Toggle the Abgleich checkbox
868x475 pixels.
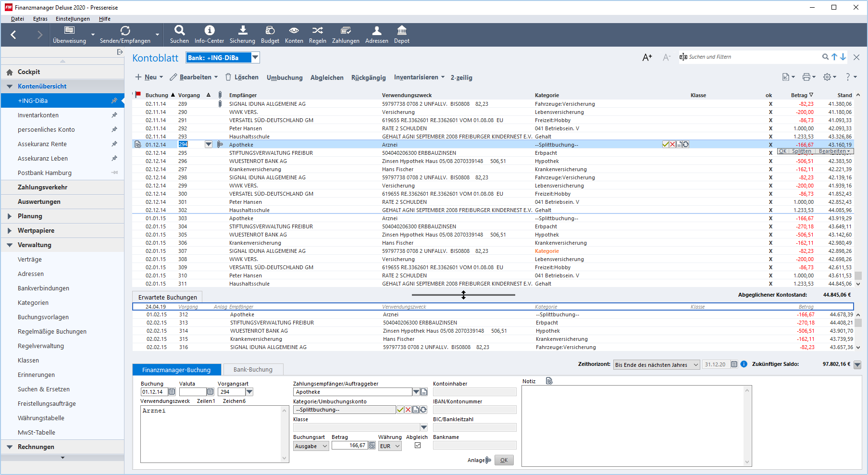click(x=418, y=445)
